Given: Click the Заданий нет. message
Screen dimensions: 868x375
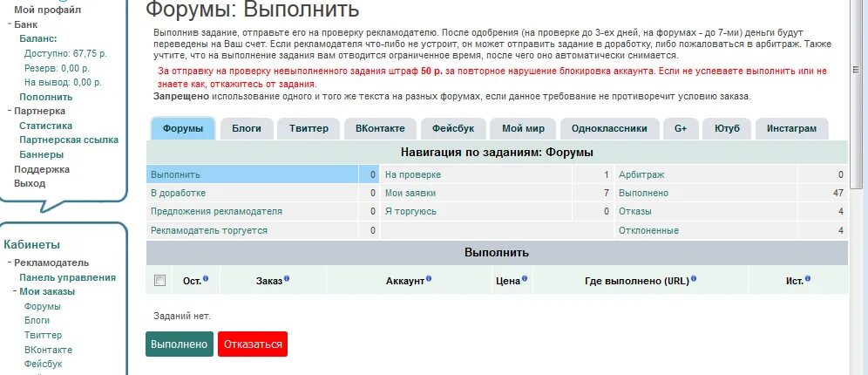Looking at the screenshot, I should [181, 317].
